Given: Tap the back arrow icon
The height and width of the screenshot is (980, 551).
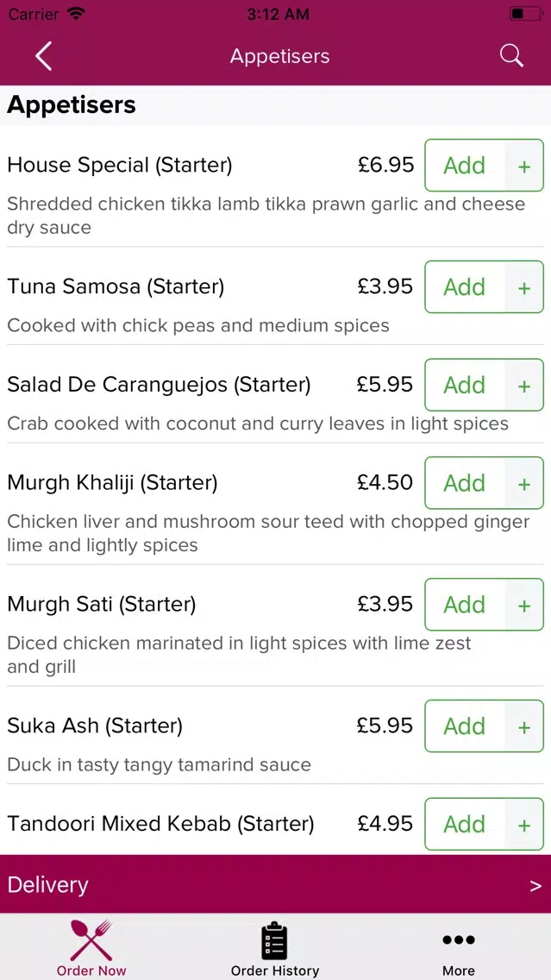Looking at the screenshot, I should [x=43, y=55].
